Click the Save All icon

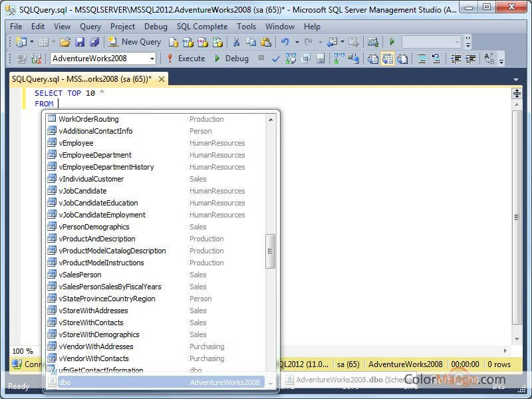point(94,42)
